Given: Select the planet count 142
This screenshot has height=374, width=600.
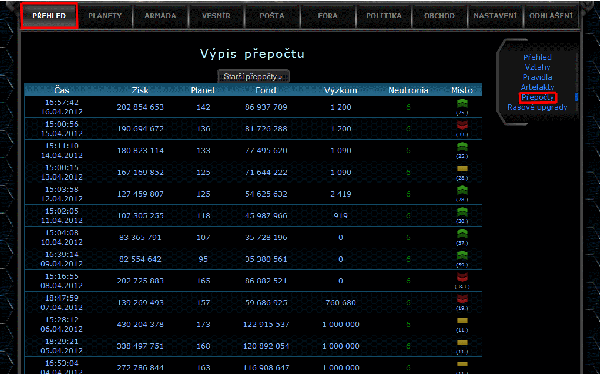Looking at the screenshot, I should coord(203,107).
